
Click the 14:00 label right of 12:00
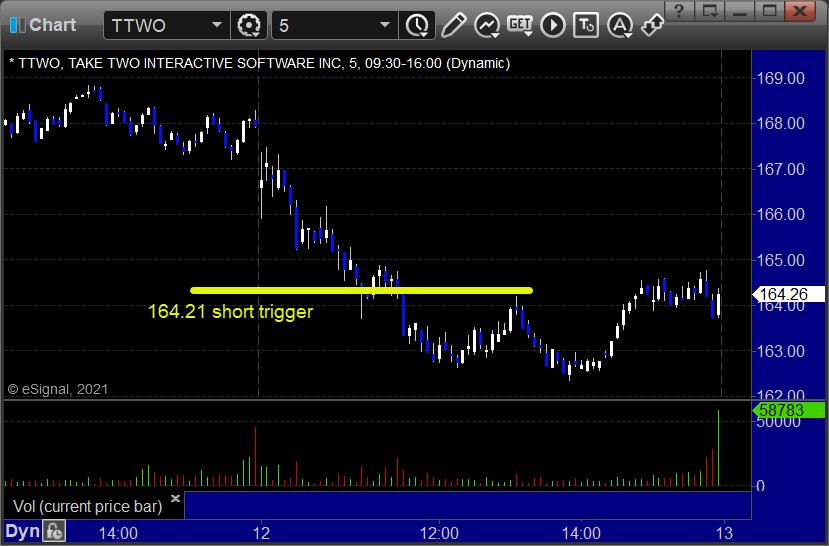point(581,533)
